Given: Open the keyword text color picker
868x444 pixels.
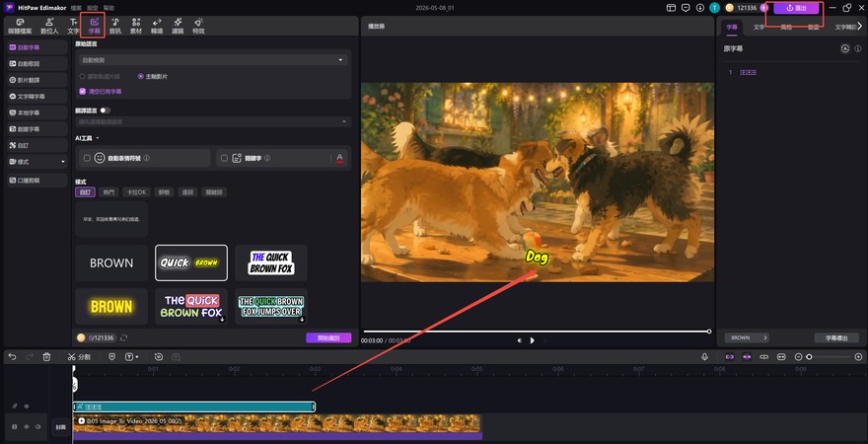Looking at the screenshot, I should point(340,158).
